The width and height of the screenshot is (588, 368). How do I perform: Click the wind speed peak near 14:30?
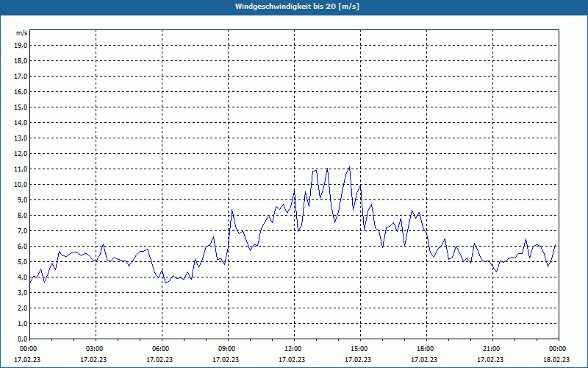pyautogui.click(x=349, y=167)
